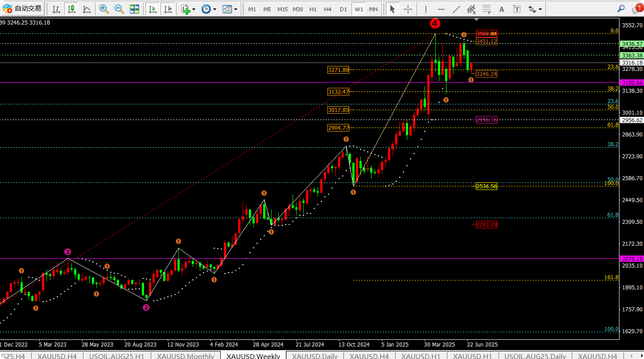The width and height of the screenshot is (644, 359).
Task: Click the add indicators icon
Action: click(186, 9)
